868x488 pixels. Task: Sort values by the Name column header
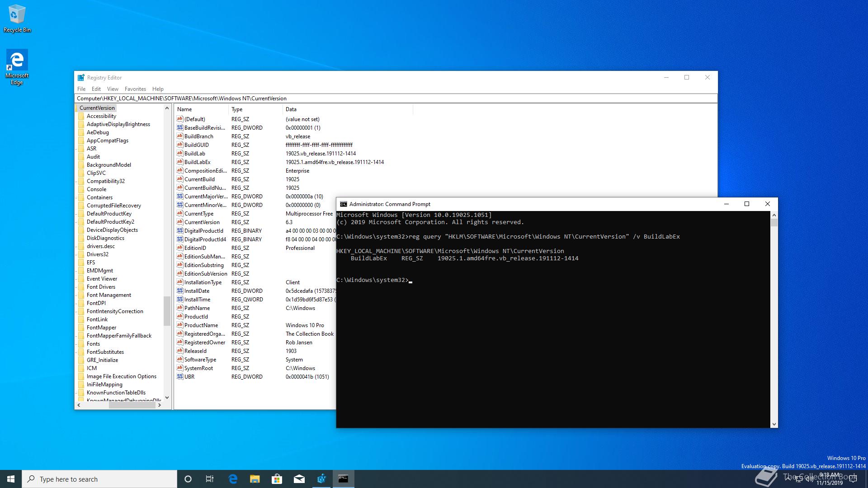coord(201,109)
